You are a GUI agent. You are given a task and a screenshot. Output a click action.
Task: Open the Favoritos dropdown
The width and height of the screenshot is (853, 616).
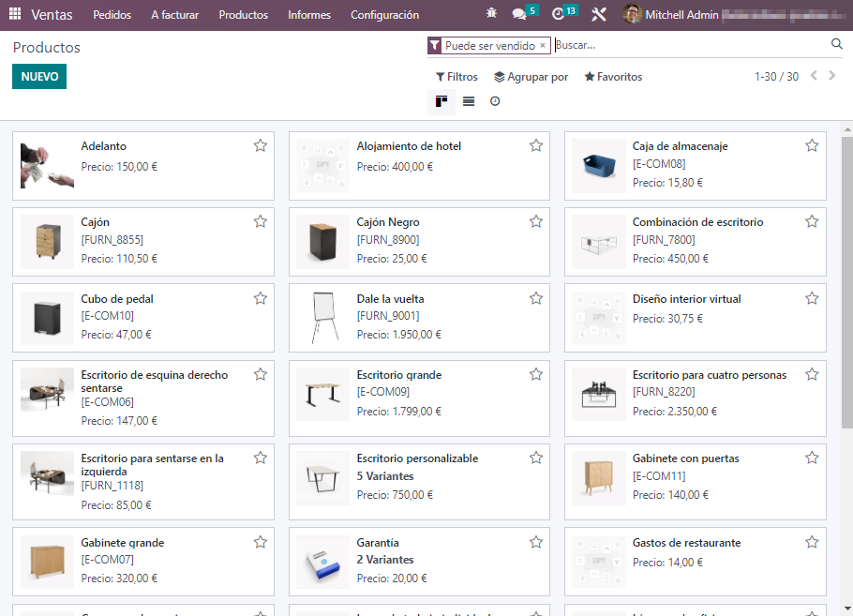pyautogui.click(x=612, y=76)
